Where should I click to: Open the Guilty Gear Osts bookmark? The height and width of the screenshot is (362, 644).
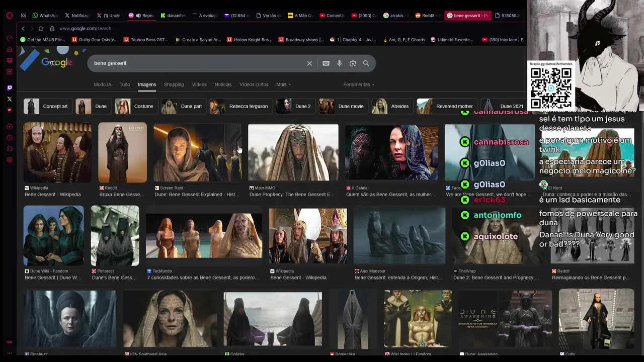(95, 40)
